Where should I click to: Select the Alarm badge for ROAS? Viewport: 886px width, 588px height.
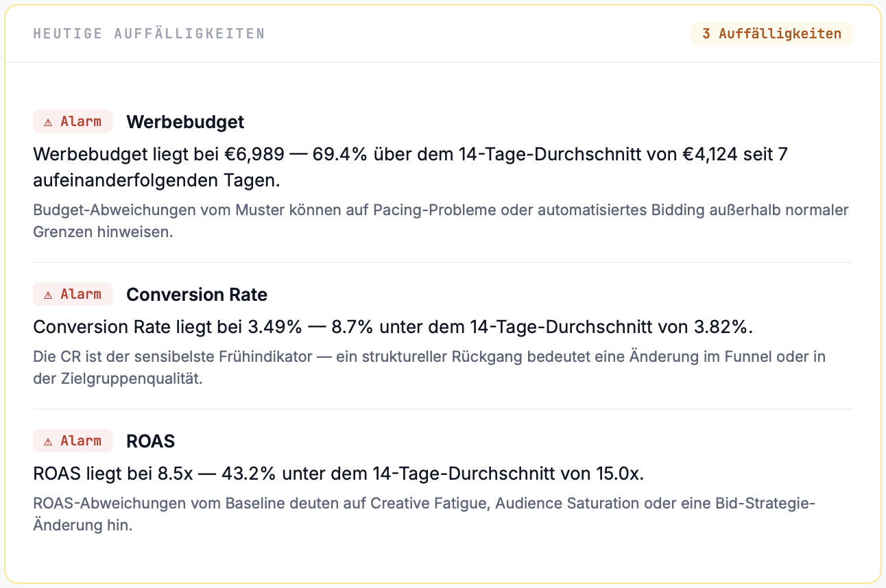(73, 441)
